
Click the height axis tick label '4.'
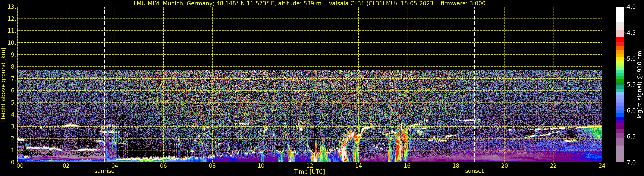(x=13, y=115)
